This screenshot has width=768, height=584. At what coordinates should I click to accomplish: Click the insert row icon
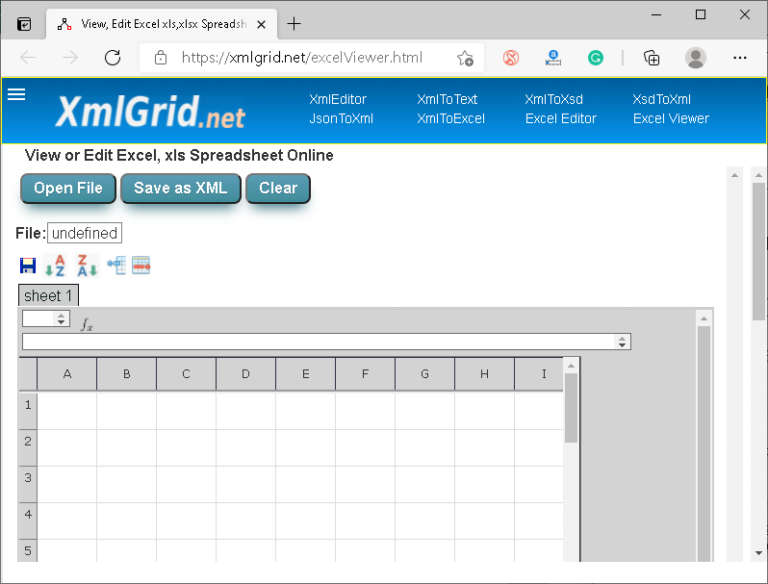117,265
